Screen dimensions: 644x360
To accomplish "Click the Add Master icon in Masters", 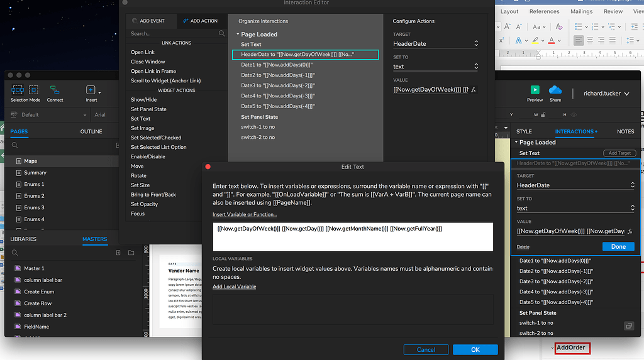I will pyautogui.click(x=118, y=253).
